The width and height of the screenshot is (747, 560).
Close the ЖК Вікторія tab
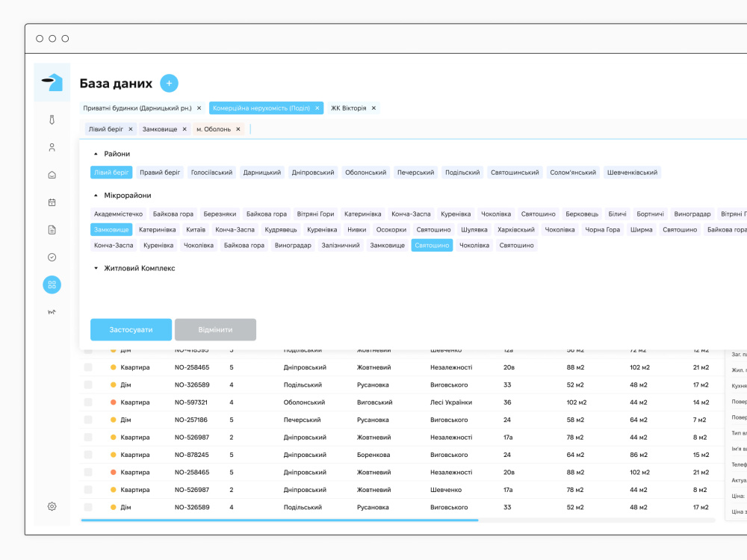coord(374,108)
